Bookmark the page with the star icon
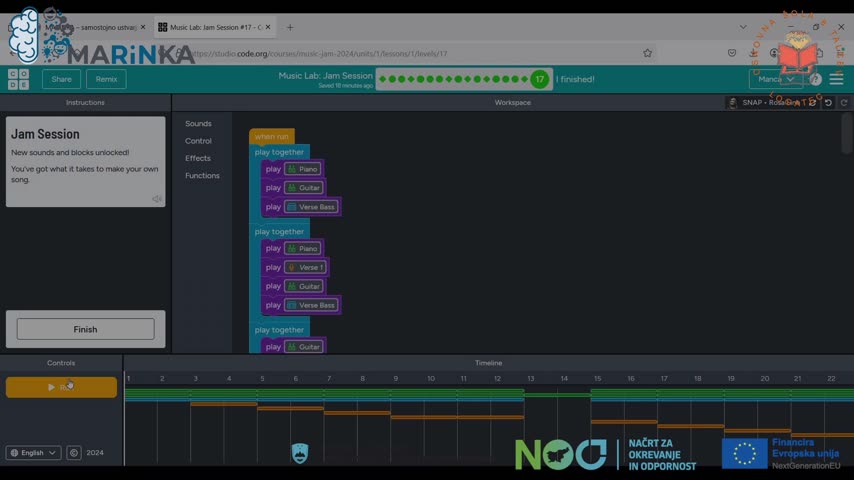Viewport: 854px width, 480px height. (648, 53)
